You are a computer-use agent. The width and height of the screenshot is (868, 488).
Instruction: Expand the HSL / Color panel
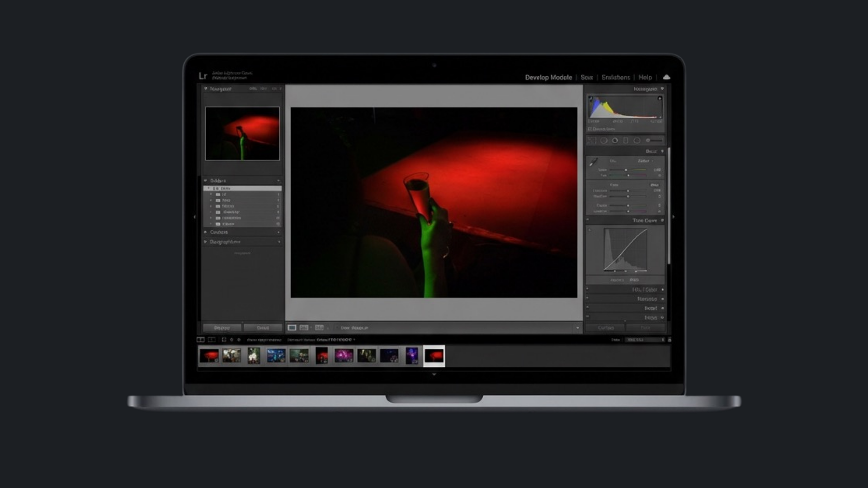pos(662,290)
